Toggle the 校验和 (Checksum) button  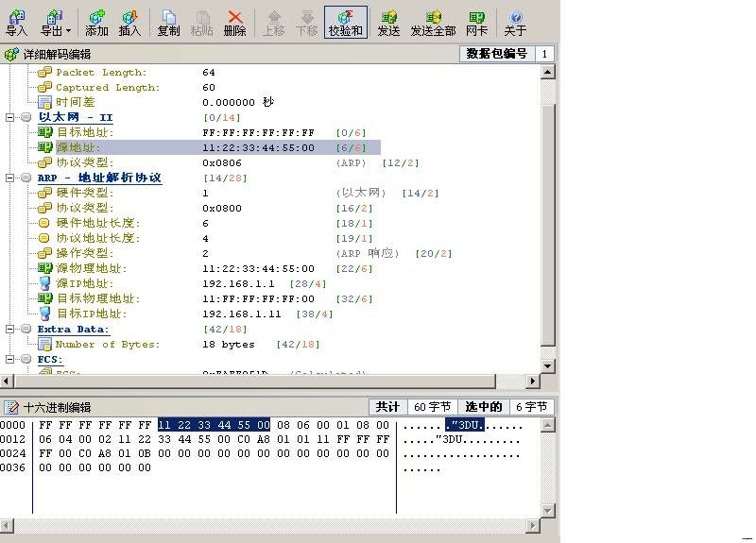tap(345, 22)
